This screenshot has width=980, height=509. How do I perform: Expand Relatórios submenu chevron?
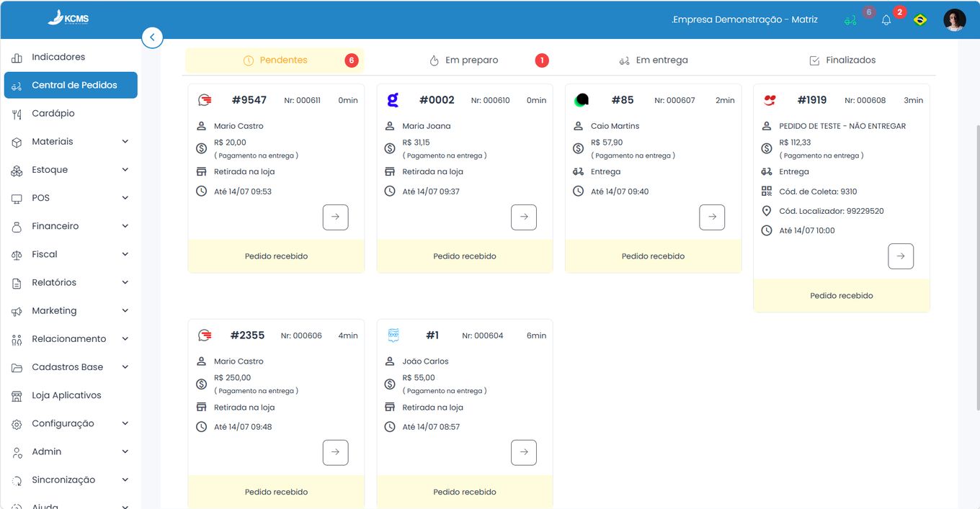125,282
